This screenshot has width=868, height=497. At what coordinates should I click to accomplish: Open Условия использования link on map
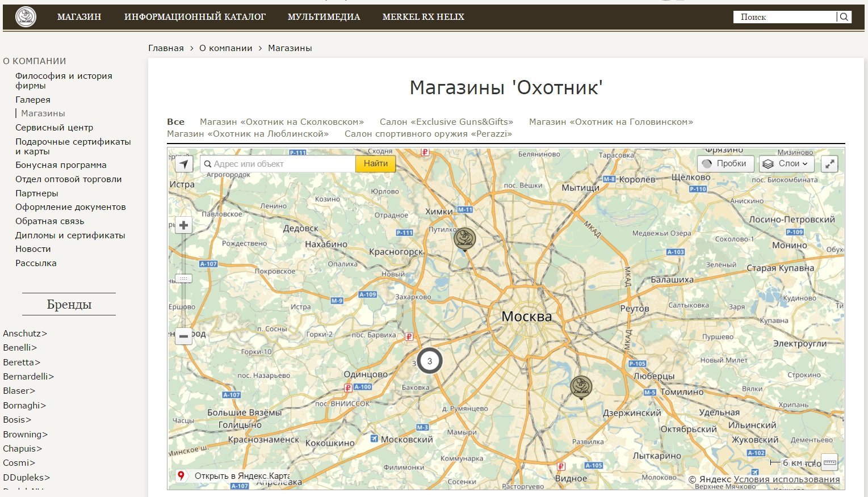[787, 479]
